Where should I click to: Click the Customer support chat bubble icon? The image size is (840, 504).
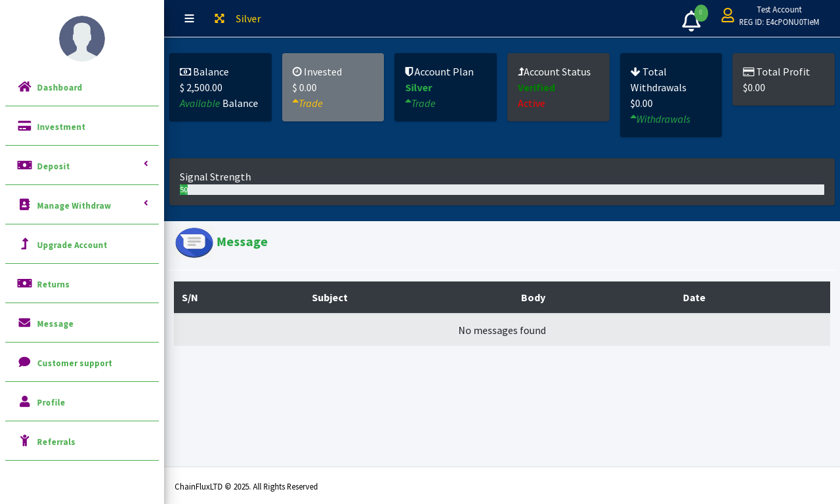pos(24,362)
